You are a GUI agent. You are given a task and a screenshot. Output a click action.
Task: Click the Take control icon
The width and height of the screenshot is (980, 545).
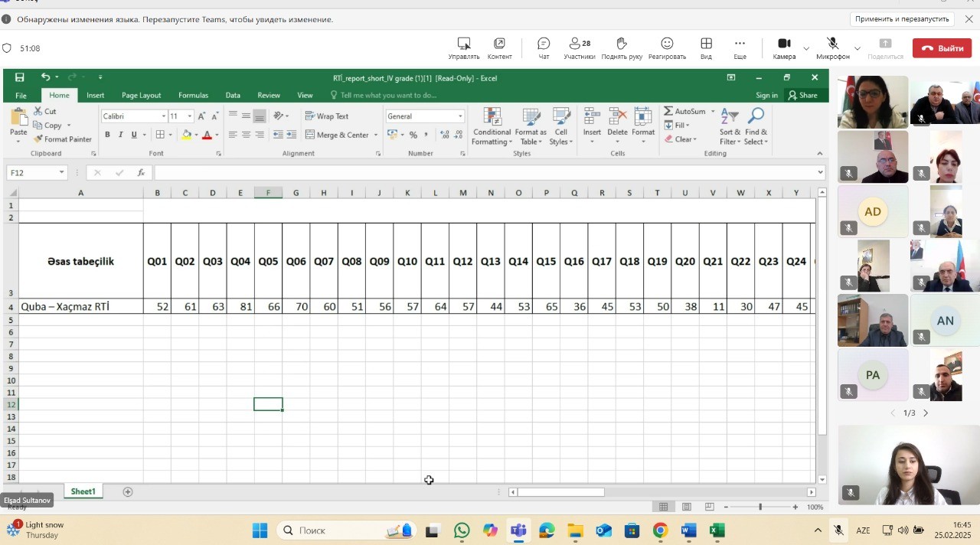click(x=464, y=47)
